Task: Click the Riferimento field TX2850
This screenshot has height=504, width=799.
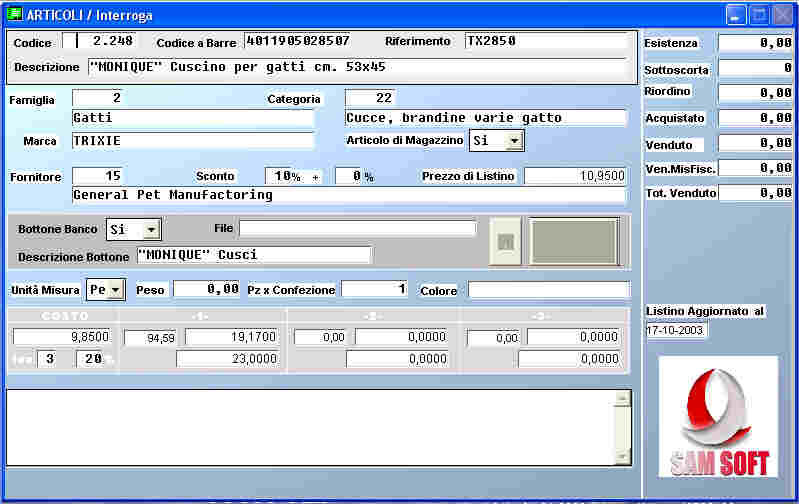Action: pos(546,41)
